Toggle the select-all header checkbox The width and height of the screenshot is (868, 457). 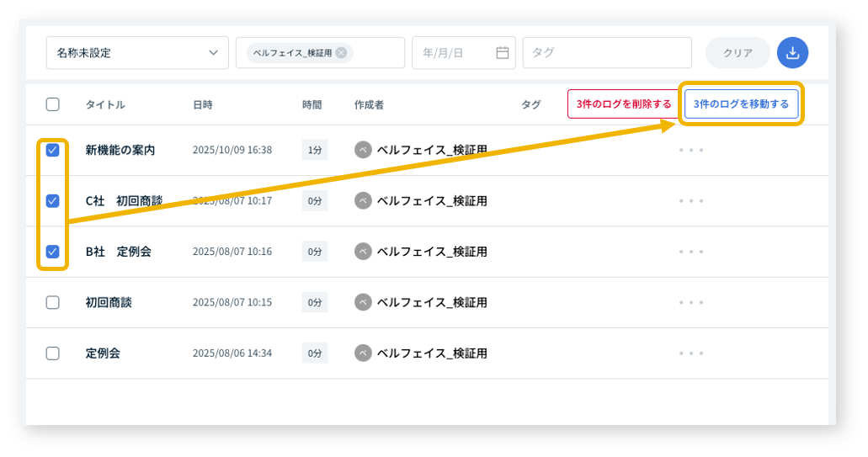coord(52,104)
